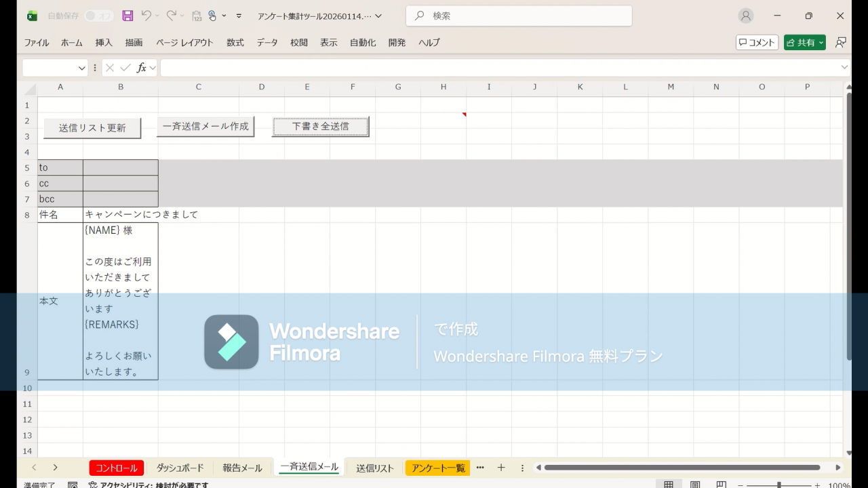Switch to the 送信リスト sheet tab
868x488 pixels.
pyautogui.click(x=375, y=468)
